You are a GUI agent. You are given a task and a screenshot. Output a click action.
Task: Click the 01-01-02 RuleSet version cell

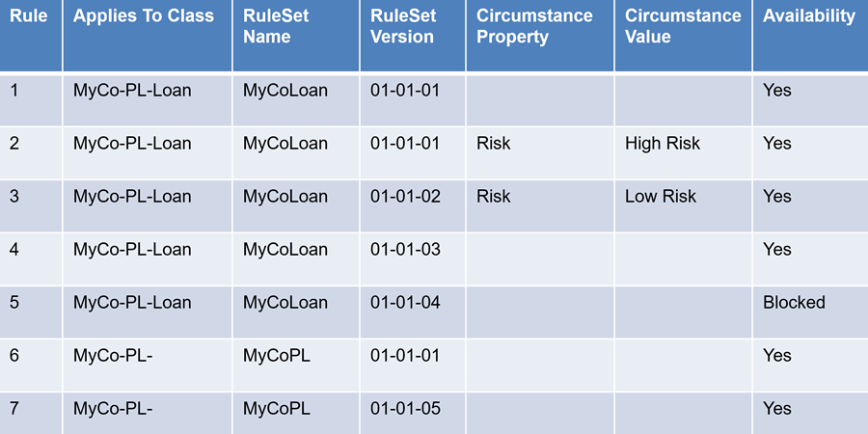405,197
